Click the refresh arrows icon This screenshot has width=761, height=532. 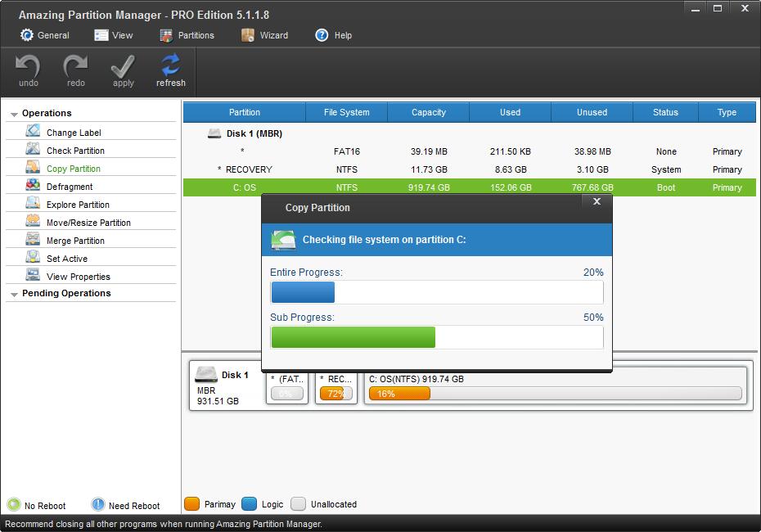170,65
